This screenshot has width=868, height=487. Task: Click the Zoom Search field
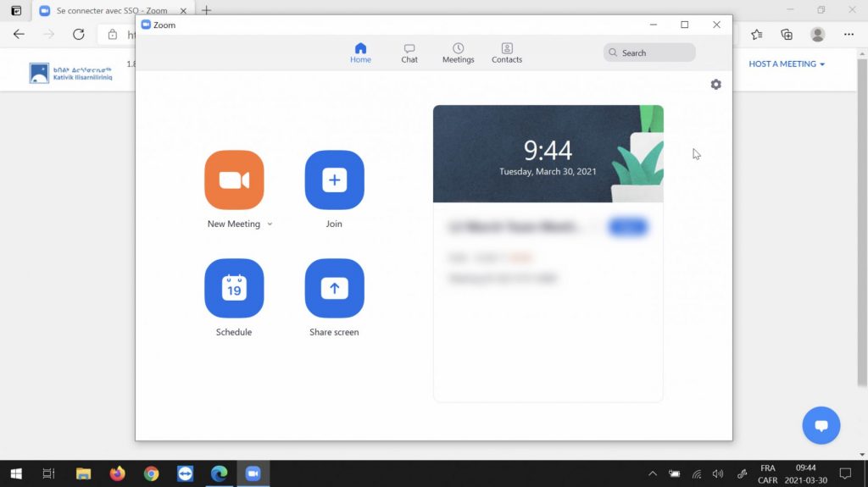click(649, 53)
